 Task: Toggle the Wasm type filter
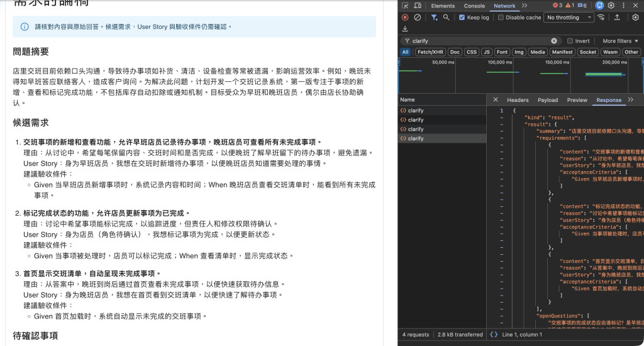[610, 52]
